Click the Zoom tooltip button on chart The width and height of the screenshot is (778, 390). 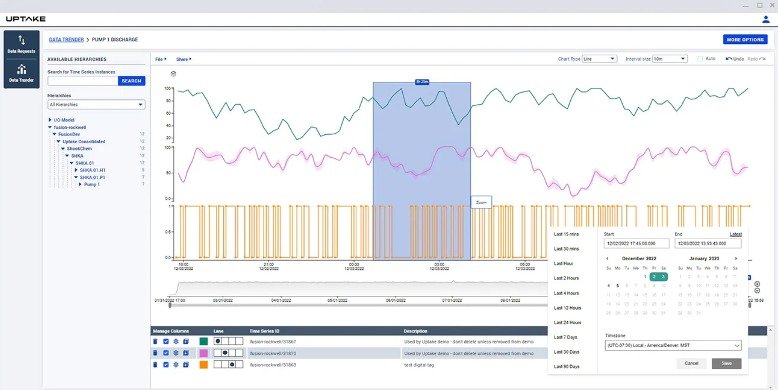coord(481,202)
